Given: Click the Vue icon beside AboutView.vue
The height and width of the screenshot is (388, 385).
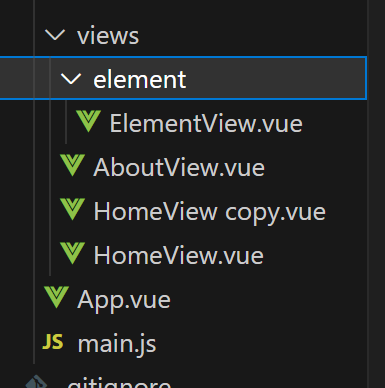Looking at the screenshot, I should (72, 165).
